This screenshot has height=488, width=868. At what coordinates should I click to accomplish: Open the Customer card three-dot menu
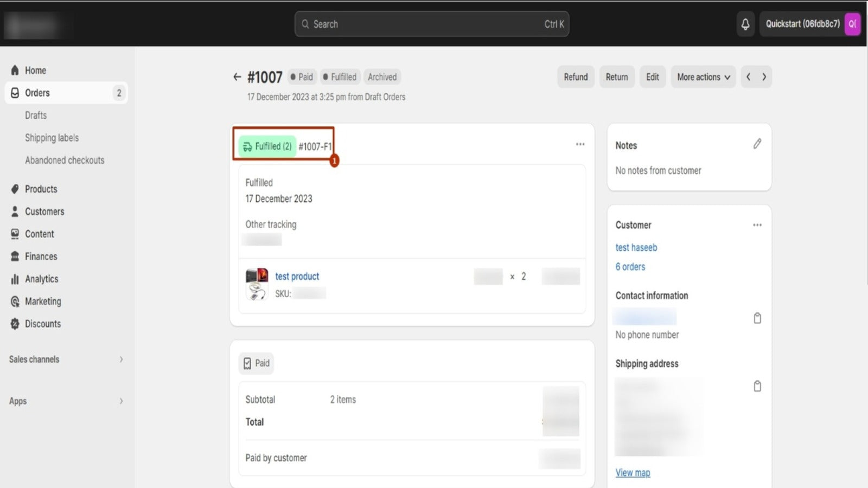click(x=757, y=225)
